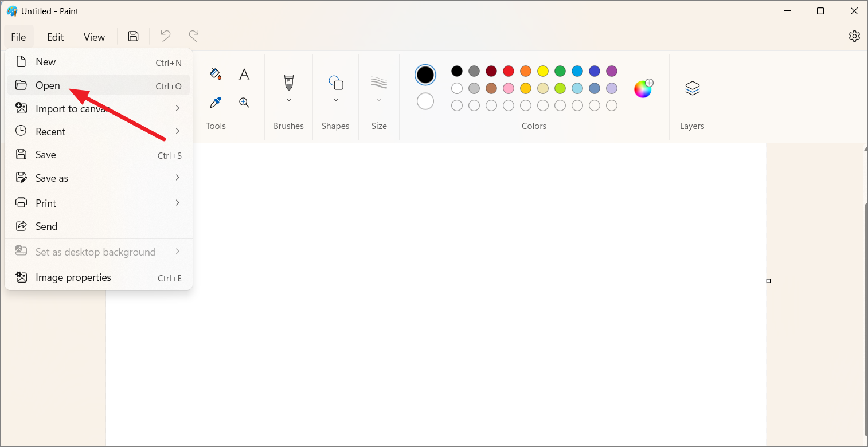Pick the turquoise blue color swatch
The image size is (868, 447).
(577, 71)
